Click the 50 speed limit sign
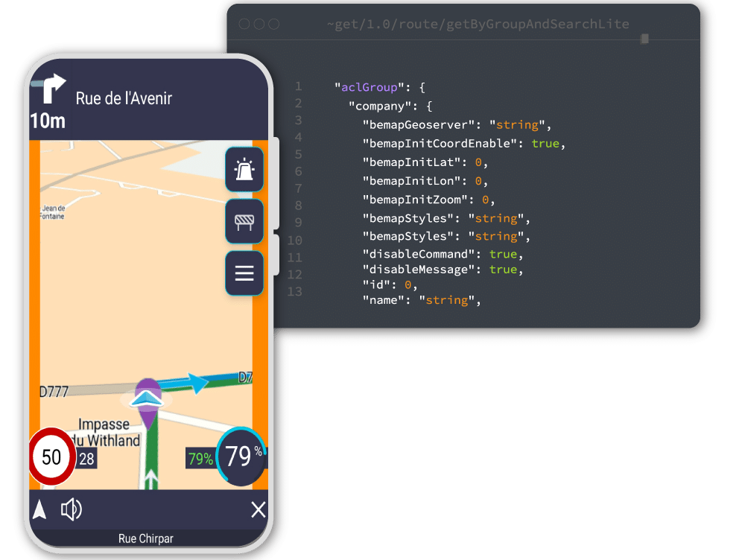 (x=51, y=456)
